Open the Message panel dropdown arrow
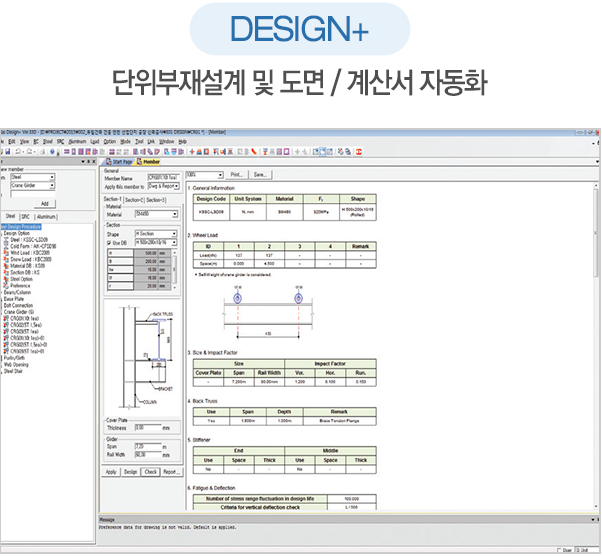602x556 pixels. (593, 520)
